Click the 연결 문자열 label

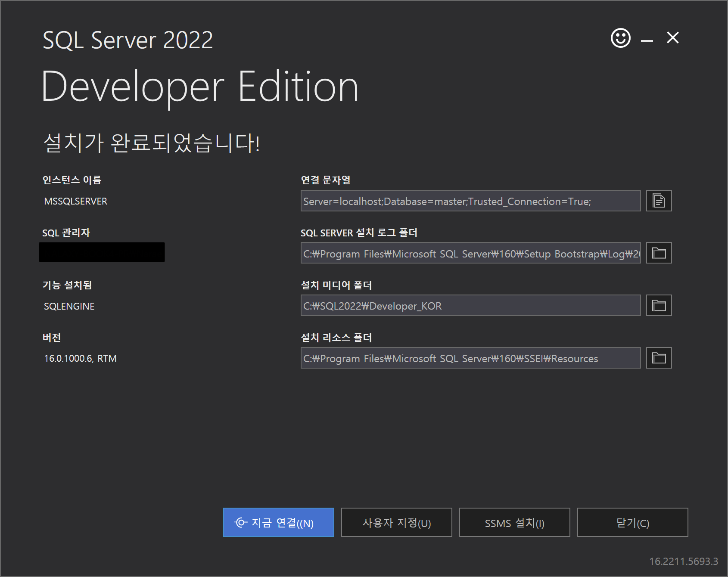(x=326, y=180)
